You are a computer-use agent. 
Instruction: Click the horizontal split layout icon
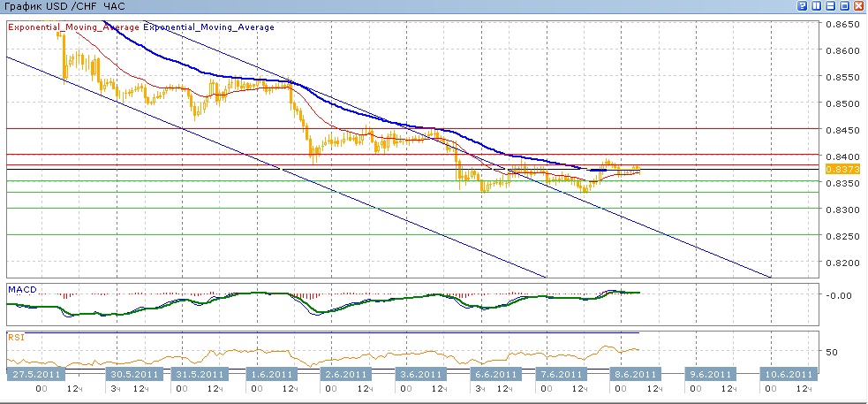831,6
